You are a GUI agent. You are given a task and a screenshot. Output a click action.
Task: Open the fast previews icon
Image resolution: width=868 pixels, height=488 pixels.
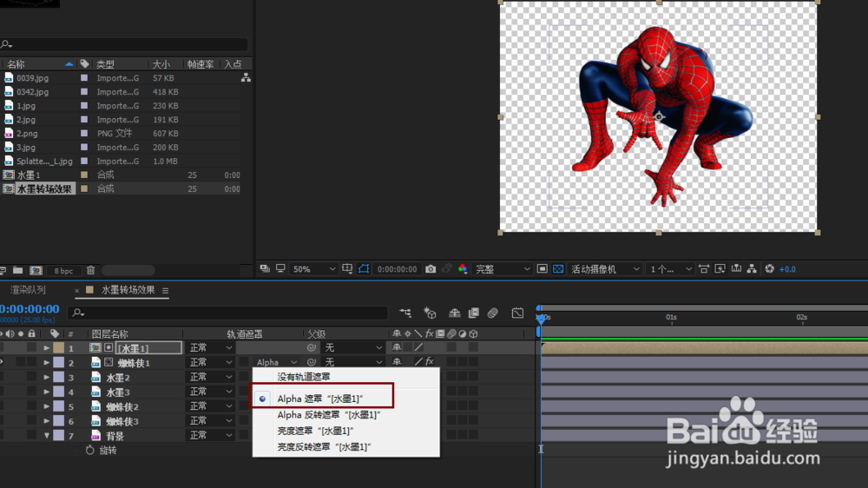click(x=720, y=269)
